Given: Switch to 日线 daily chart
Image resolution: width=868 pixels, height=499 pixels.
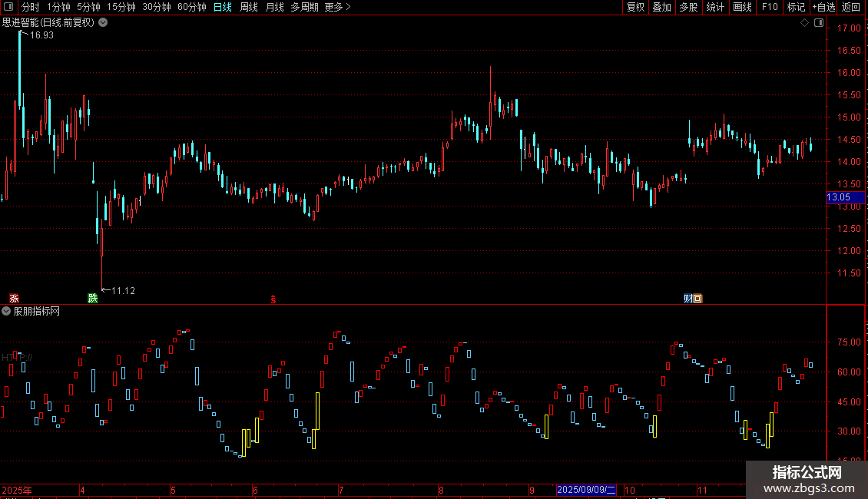Looking at the screenshot, I should tap(223, 7).
